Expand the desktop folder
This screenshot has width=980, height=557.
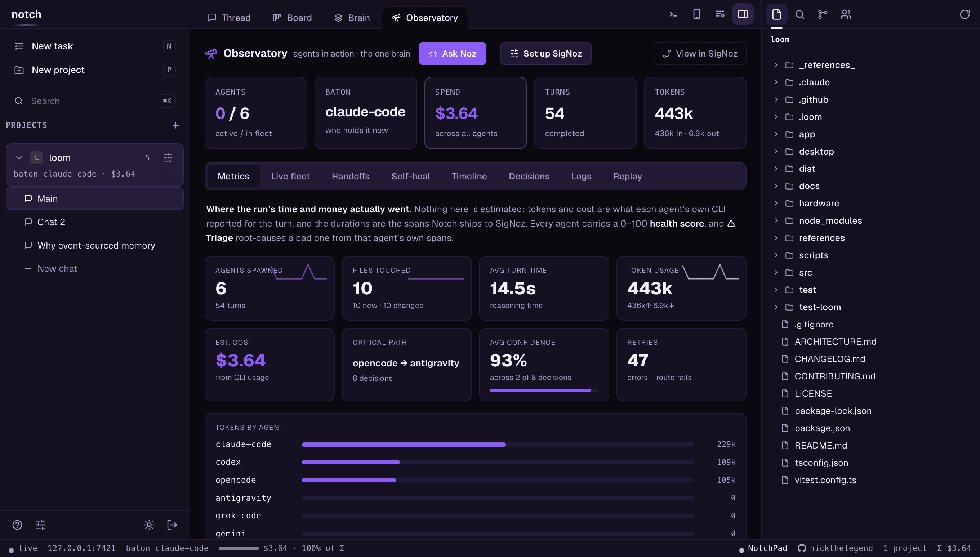pyautogui.click(x=776, y=151)
